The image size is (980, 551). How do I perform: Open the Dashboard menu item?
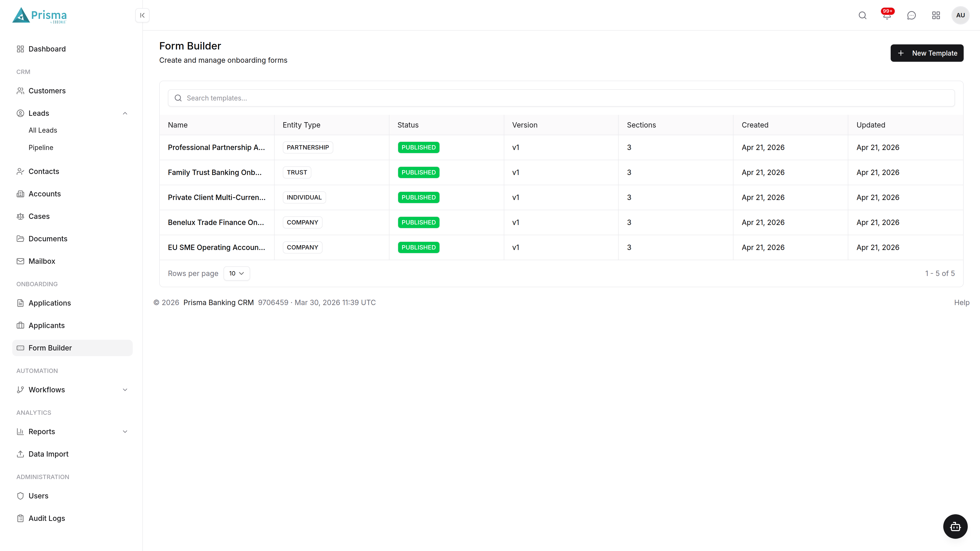(x=72, y=49)
